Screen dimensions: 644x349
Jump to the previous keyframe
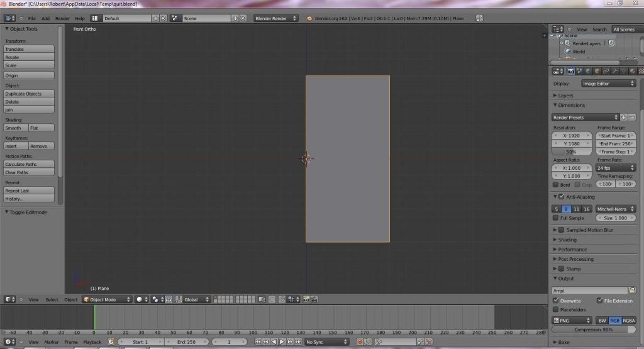tap(266, 341)
